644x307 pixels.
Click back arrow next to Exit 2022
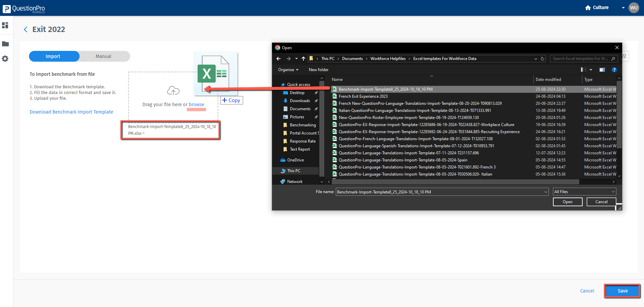tap(26, 30)
